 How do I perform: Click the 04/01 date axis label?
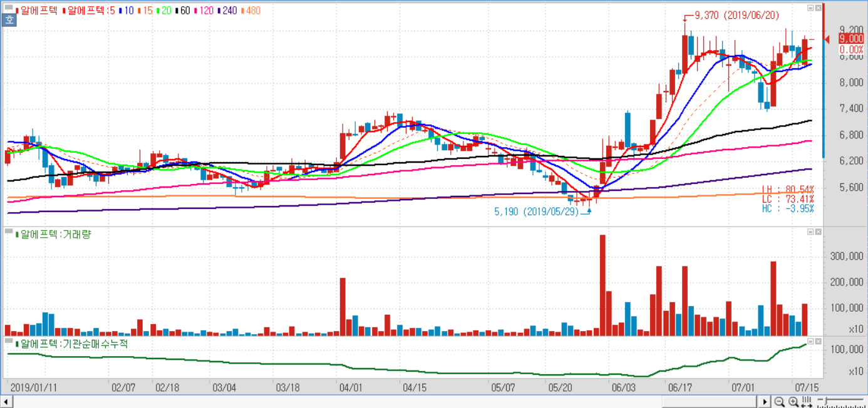pyautogui.click(x=349, y=387)
